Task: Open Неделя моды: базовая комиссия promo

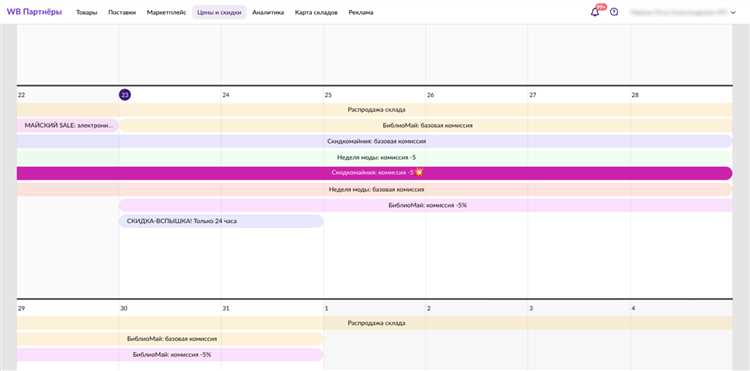Action: pyautogui.click(x=375, y=189)
